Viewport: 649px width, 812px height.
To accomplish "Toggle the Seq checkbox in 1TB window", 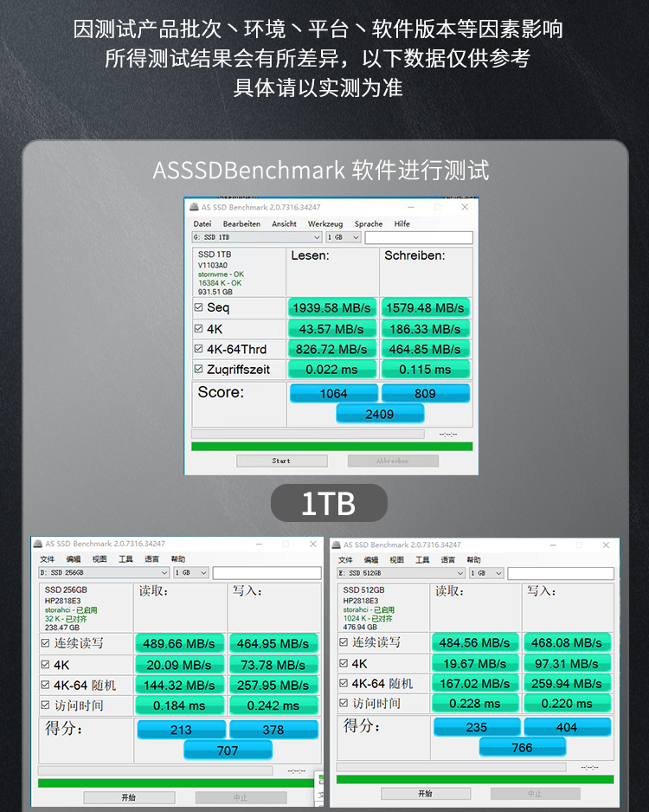I will [198, 307].
